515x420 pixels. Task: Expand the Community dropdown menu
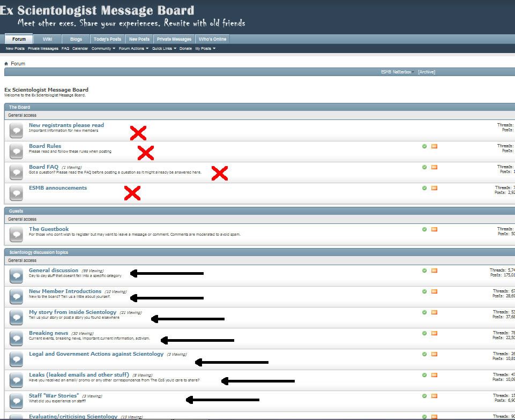click(103, 49)
